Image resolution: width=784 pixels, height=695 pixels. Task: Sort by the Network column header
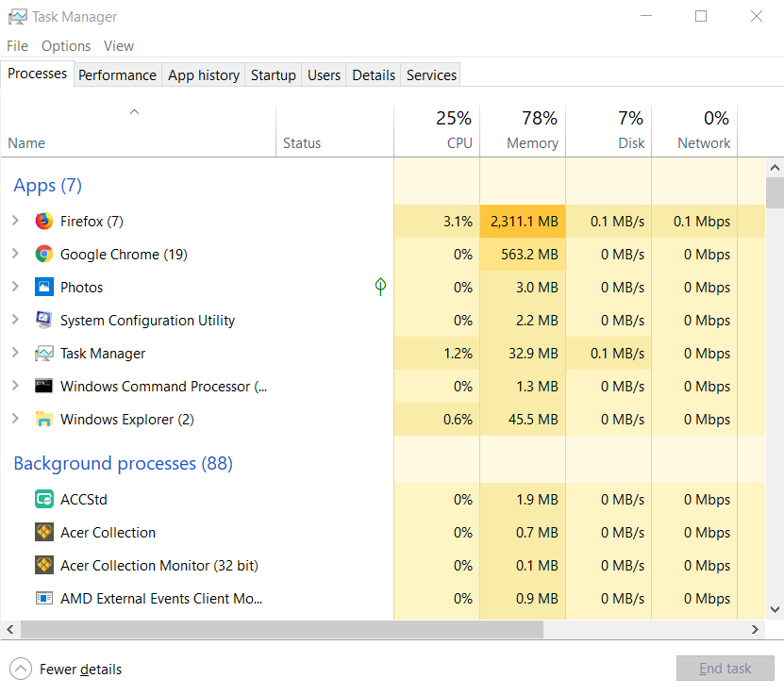click(695, 131)
